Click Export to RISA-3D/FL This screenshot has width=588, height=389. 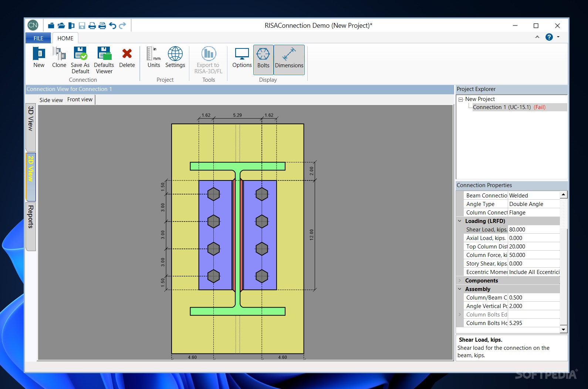209,60
